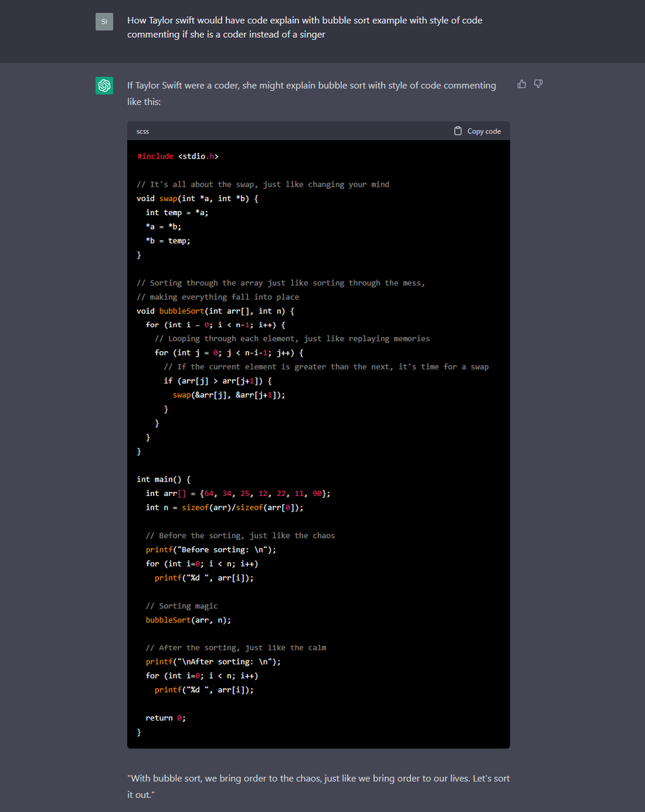Screen dimensions: 645x812
Task: Click 'printf("\nAfter sorting: \n");' line
Action: click(213, 662)
